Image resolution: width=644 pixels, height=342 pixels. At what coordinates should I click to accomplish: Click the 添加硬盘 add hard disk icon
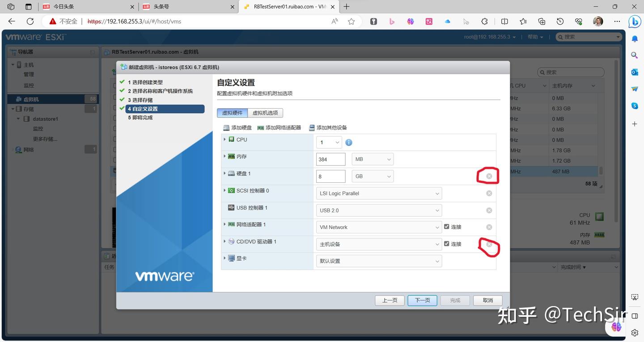[227, 128]
